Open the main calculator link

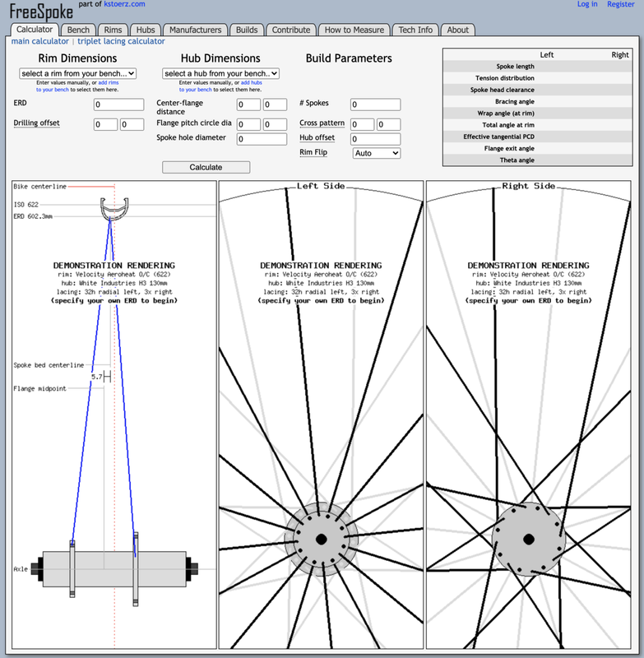[39, 41]
